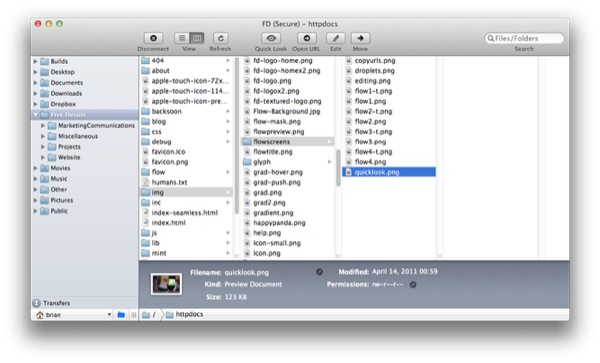Viewport: 600px width, 363px height.
Task: Click the first column vertical scrollbar
Action: (x=237, y=136)
